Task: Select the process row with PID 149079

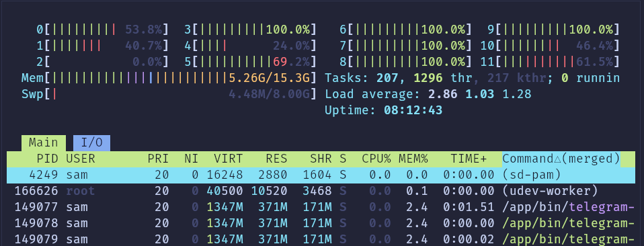Action: [x=321, y=240]
